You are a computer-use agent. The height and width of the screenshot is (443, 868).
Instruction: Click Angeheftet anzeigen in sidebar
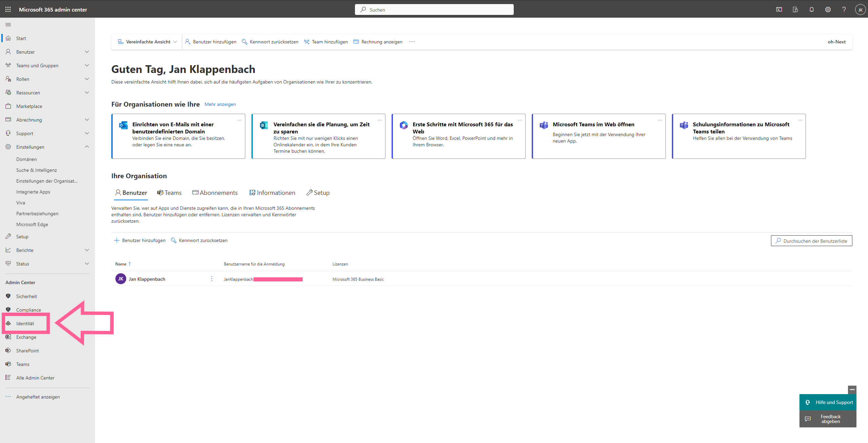38,396
